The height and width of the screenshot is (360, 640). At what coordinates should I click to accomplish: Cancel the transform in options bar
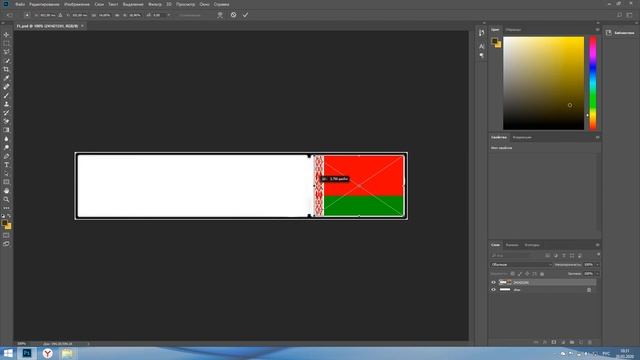tap(233, 15)
